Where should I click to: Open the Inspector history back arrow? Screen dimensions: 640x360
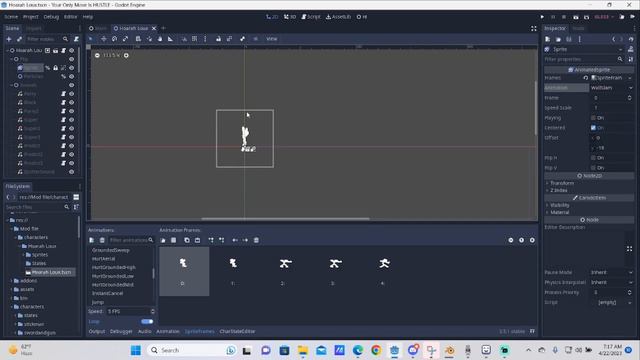613,39
